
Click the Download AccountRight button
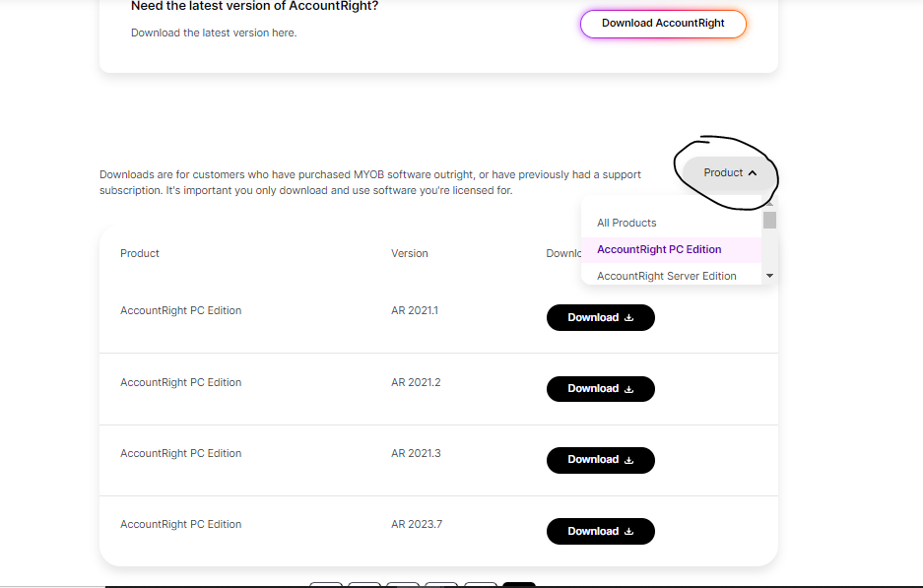[x=663, y=24]
